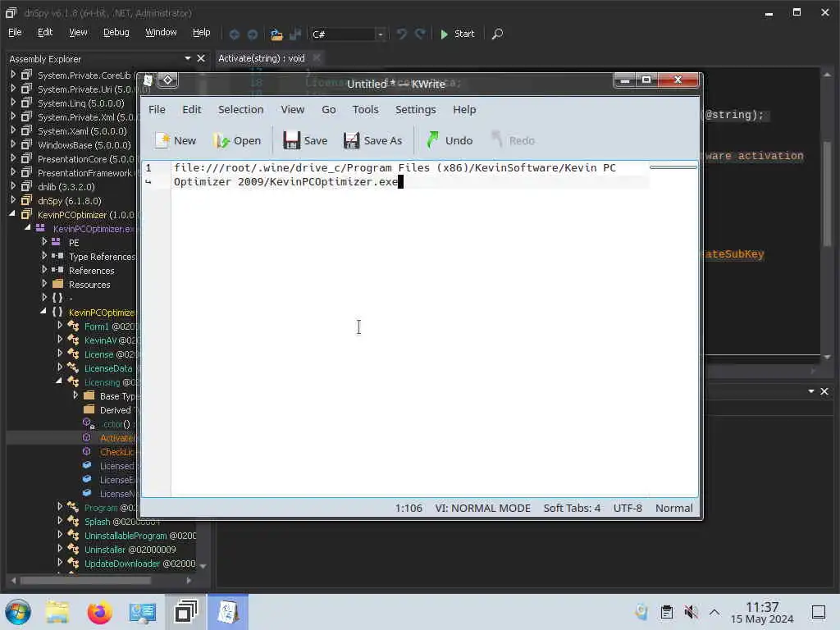Open KWrite Tools menu
The height and width of the screenshot is (630, 840).
(365, 109)
